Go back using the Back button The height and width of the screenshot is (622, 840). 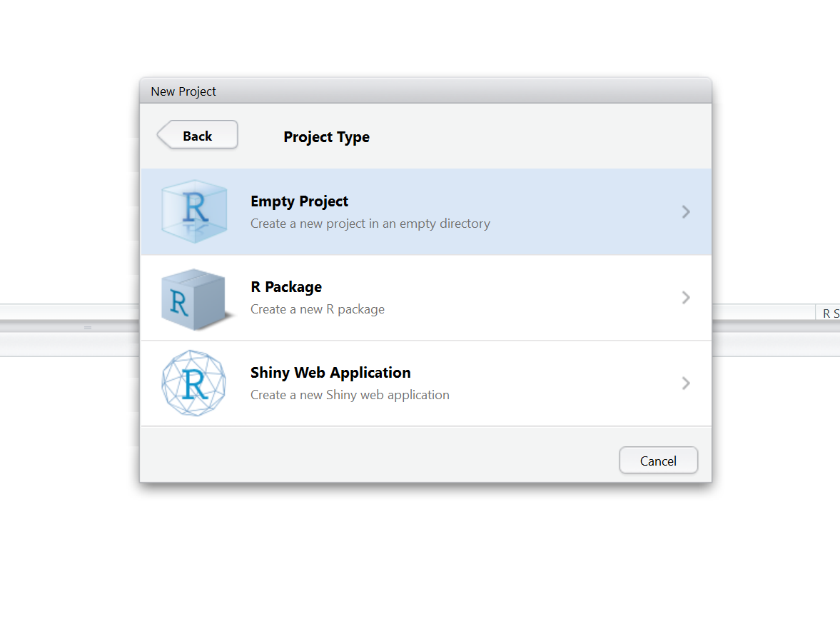pyautogui.click(x=197, y=135)
